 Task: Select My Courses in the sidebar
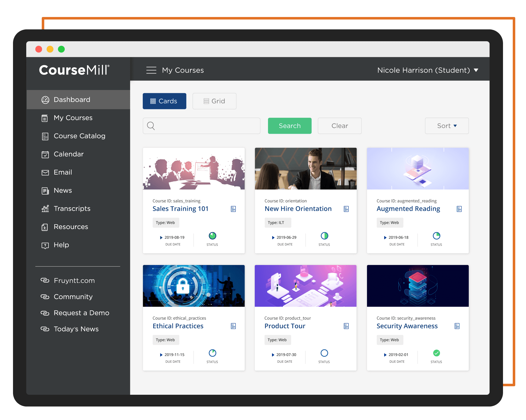pyautogui.click(x=72, y=118)
